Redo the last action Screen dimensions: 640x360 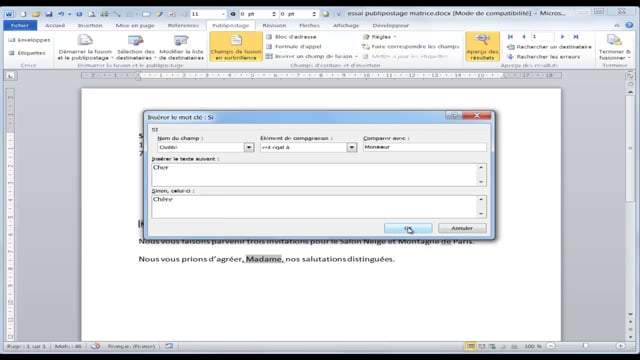(x=79, y=14)
